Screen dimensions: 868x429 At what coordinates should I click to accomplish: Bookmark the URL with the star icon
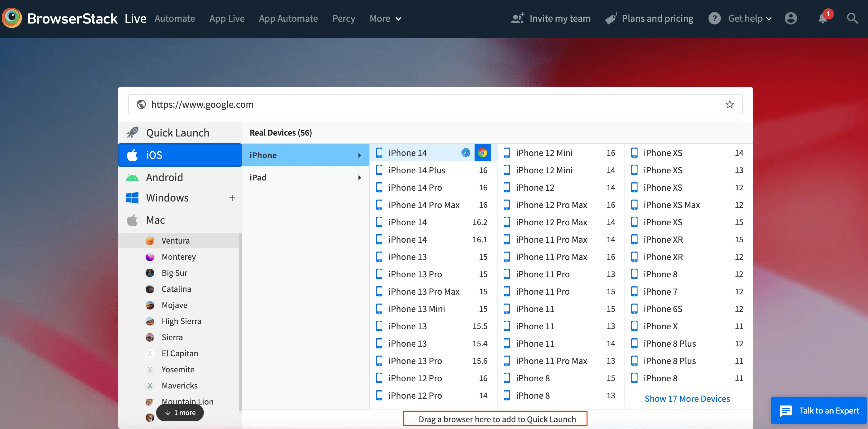coord(730,104)
